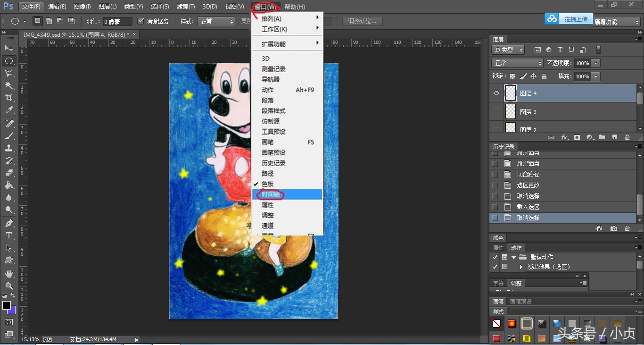Toggle the 默认动作 action set checkbox
This screenshot has height=345, width=644.
click(495, 257)
